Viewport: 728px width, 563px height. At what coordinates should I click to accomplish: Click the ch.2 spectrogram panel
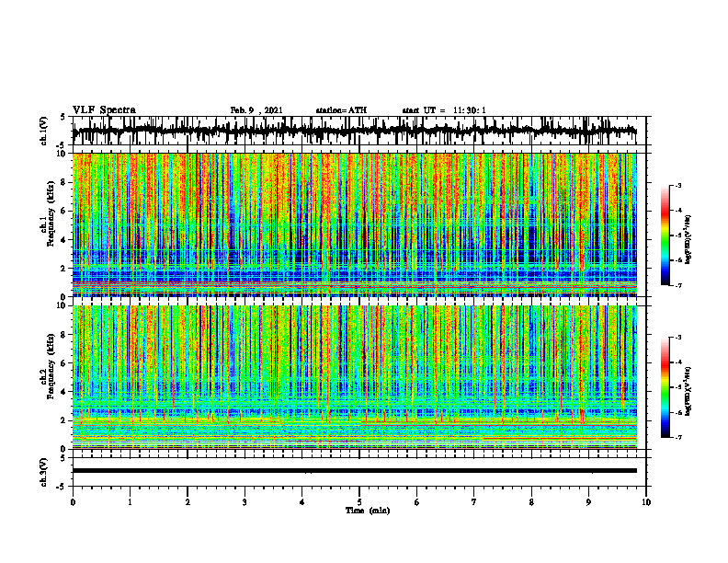[354, 377]
